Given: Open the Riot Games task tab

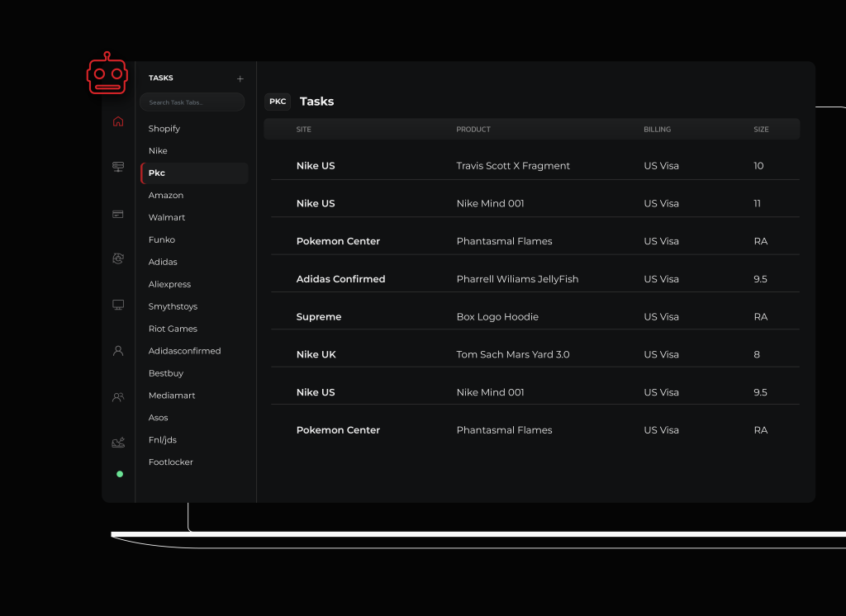Looking at the screenshot, I should (173, 329).
